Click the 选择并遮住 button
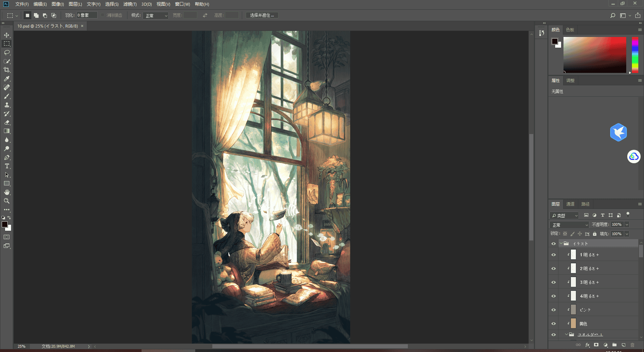Image resolution: width=644 pixels, height=352 pixels. pos(262,15)
